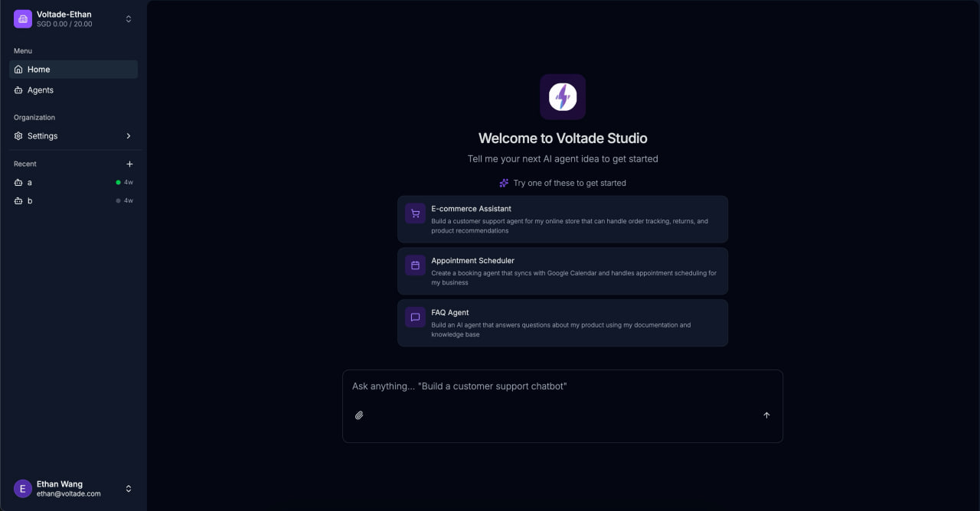980x511 pixels.
Task: Expand the Settings chevron arrow
Action: point(129,136)
